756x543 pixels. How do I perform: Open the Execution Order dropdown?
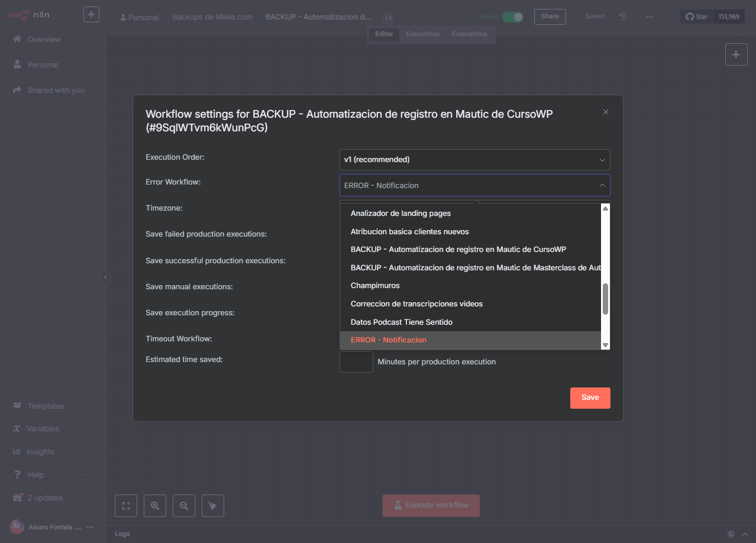(x=475, y=160)
